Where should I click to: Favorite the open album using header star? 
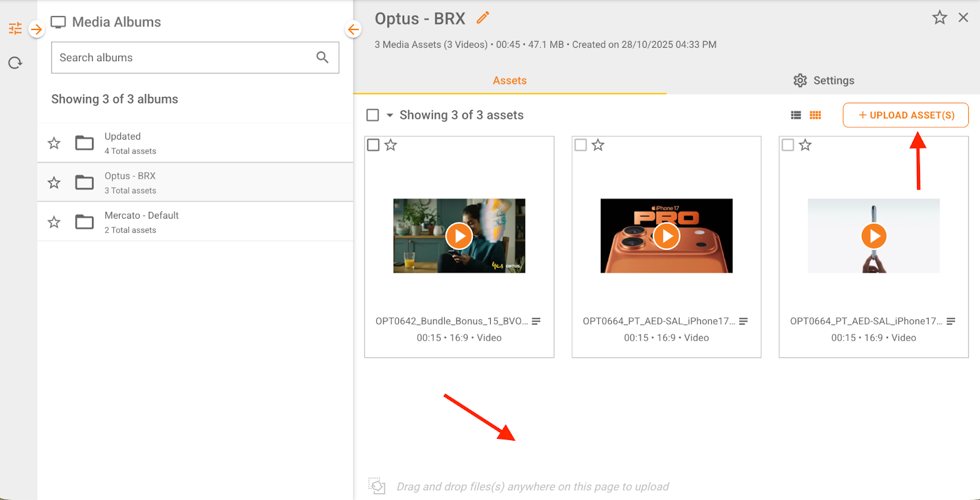tap(940, 18)
